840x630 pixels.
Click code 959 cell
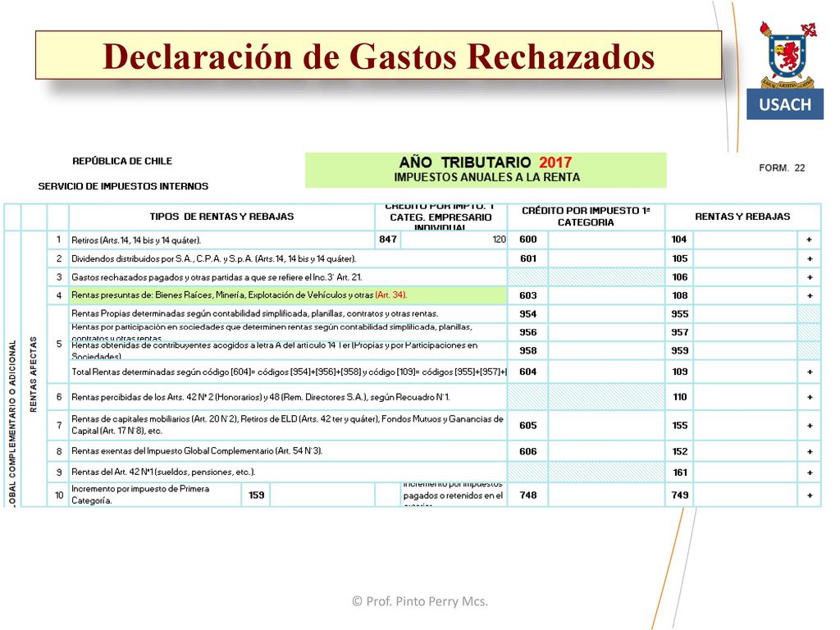[x=679, y=350]
